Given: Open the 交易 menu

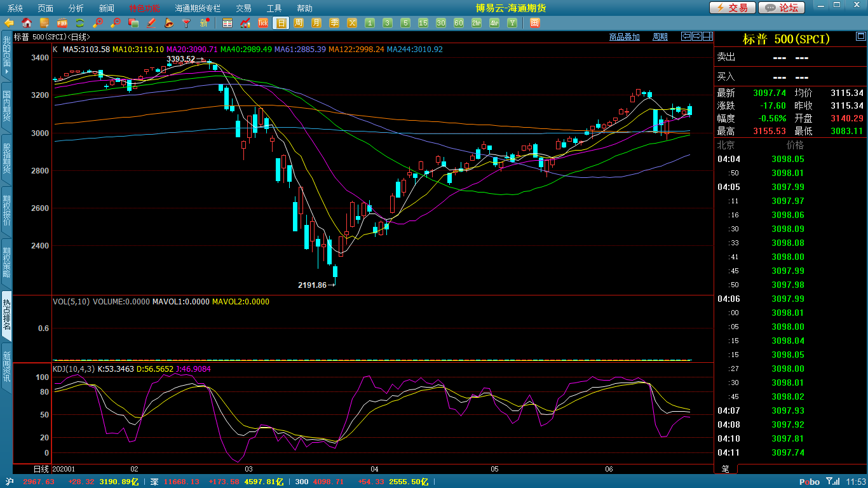Looking at the screenshot, I should 244,8.
